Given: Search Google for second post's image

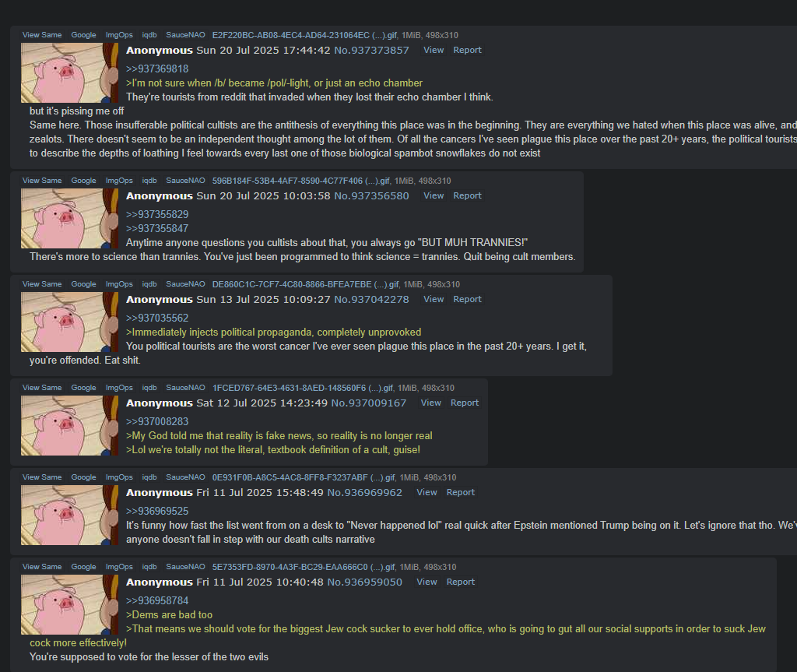Looking at the screenshot, I should [x=83, y=181].
